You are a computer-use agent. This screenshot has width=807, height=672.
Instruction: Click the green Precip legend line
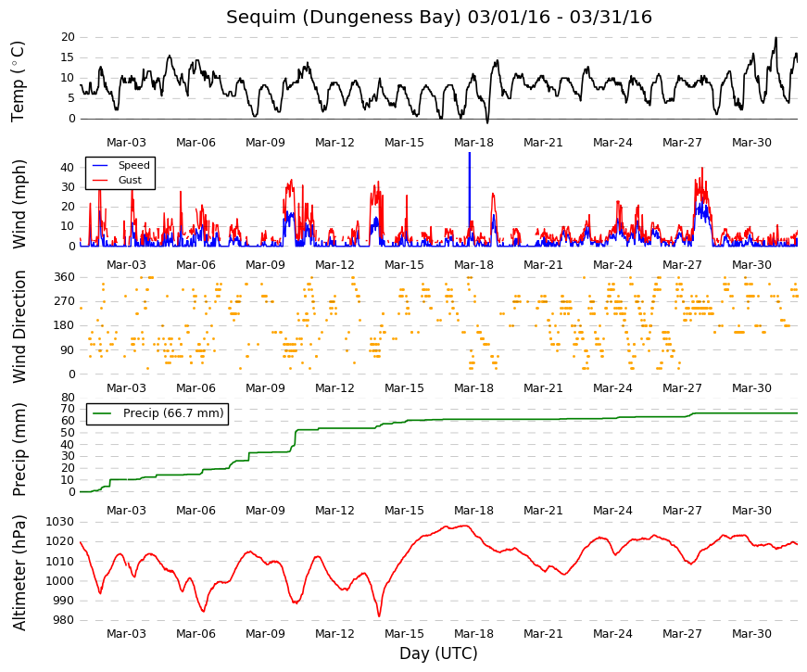point(102,413)
